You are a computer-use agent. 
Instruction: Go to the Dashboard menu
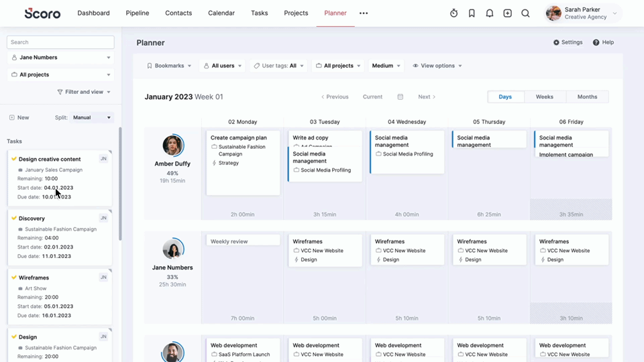tap(94, 13)
